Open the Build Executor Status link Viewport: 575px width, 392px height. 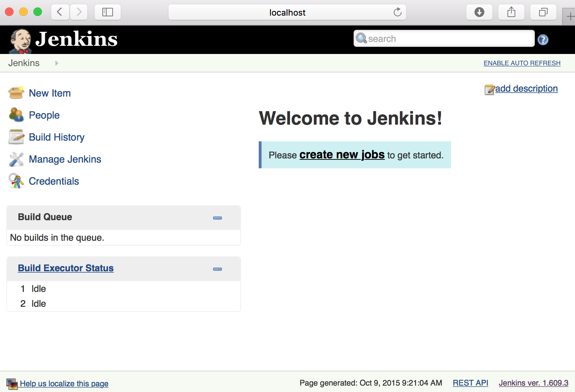66,268
